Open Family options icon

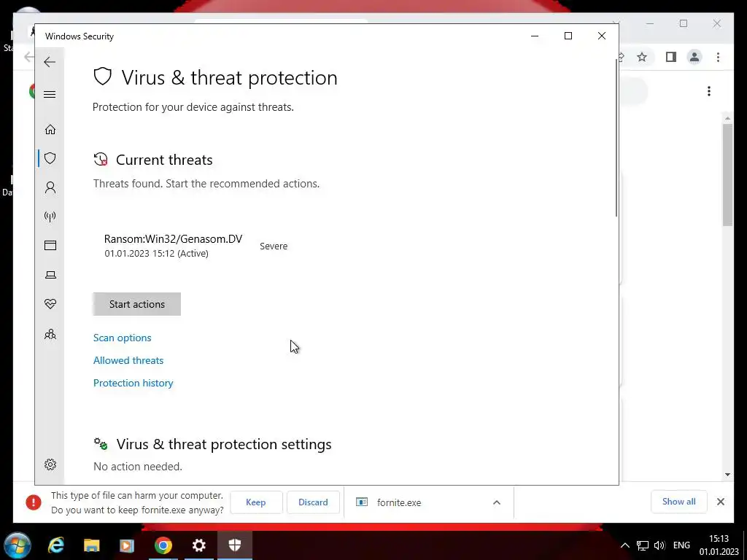click(x=50, y=334)
